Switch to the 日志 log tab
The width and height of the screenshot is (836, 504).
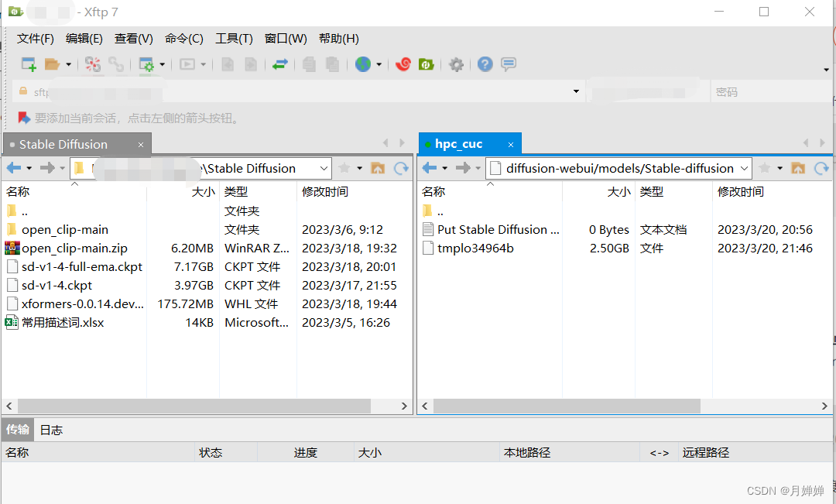point(51,430)
